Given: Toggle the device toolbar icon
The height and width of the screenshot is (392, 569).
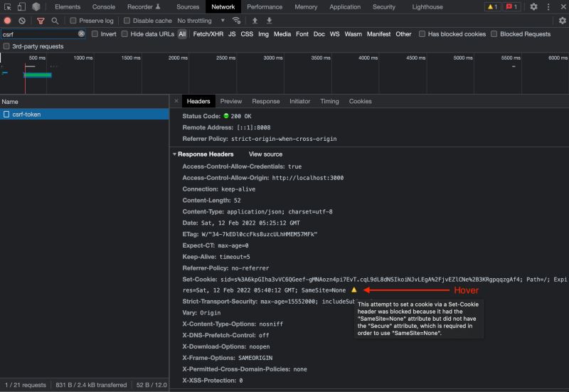Looking at the screenshot, I should (x=22, y=6).
